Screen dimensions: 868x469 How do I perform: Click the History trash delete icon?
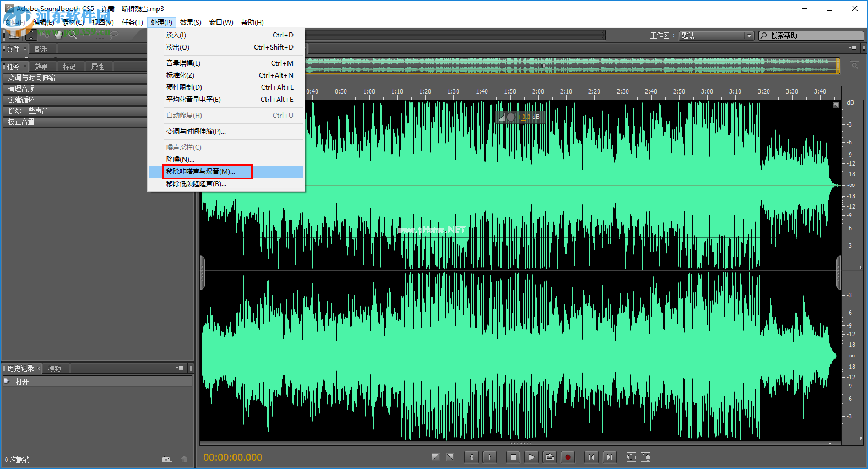185,460
